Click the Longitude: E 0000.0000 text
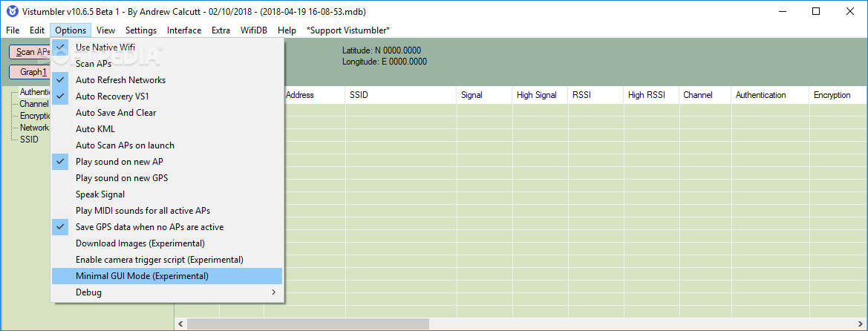Image resolution: width=868 pixels, height=331 pixels. tap(385, 62)
